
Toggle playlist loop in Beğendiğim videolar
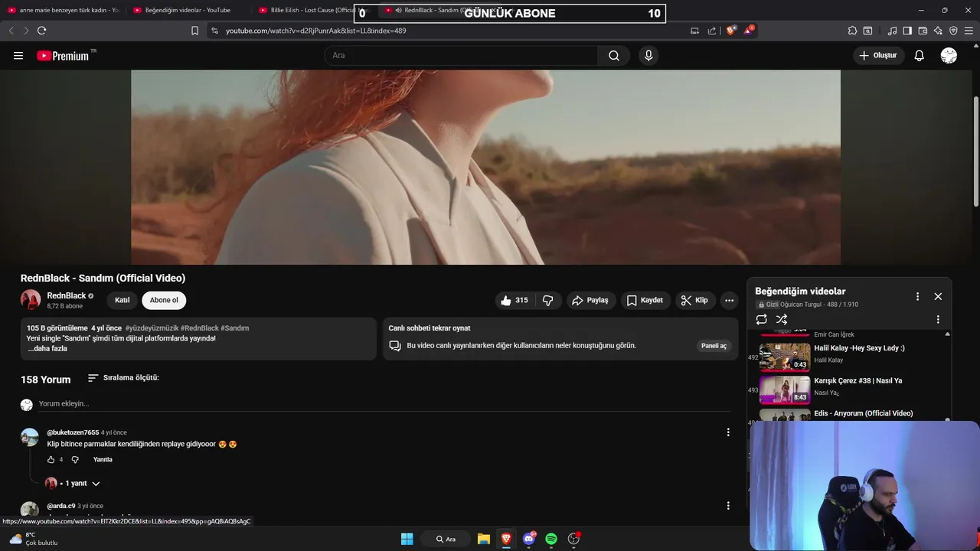point(761,319)
